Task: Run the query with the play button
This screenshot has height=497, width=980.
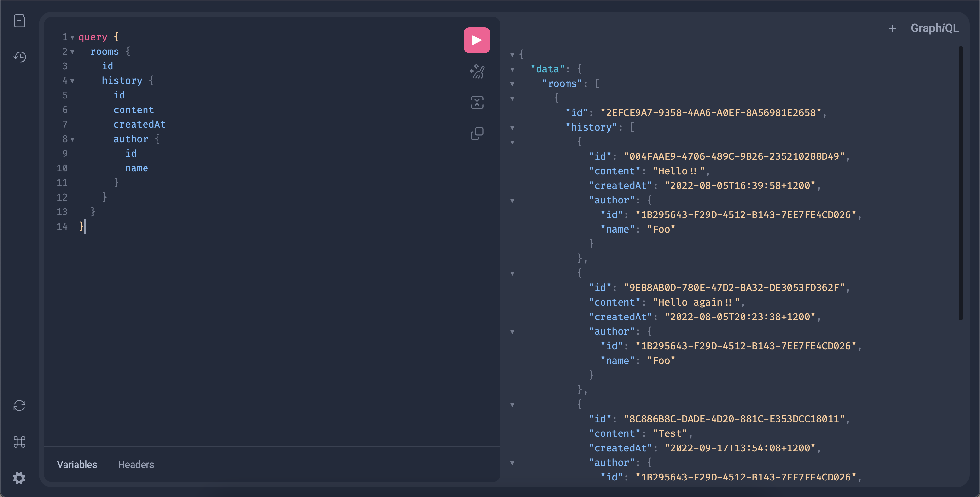Action: click(477, 40)
